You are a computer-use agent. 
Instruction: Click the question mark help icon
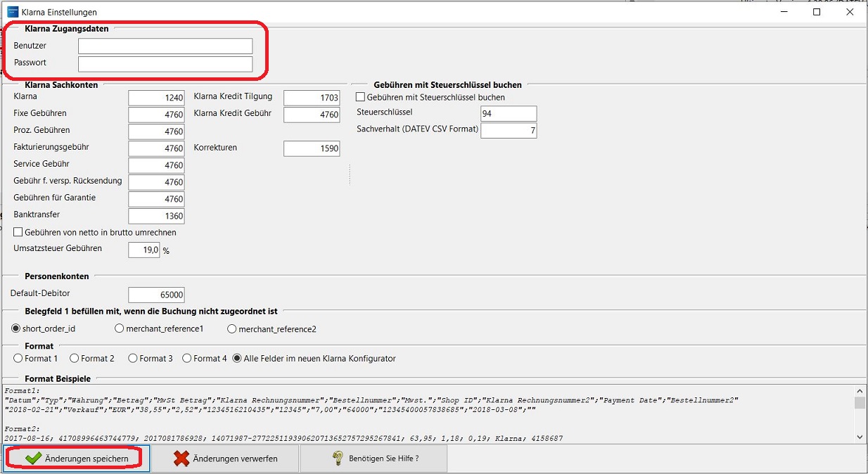[x=338, y=459]
